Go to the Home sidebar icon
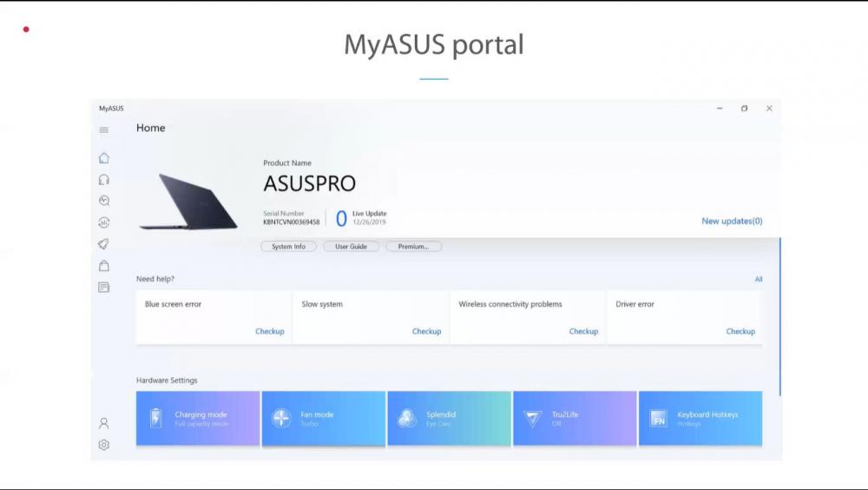Viewport: 868px width, 490px height. click(103, 158)
